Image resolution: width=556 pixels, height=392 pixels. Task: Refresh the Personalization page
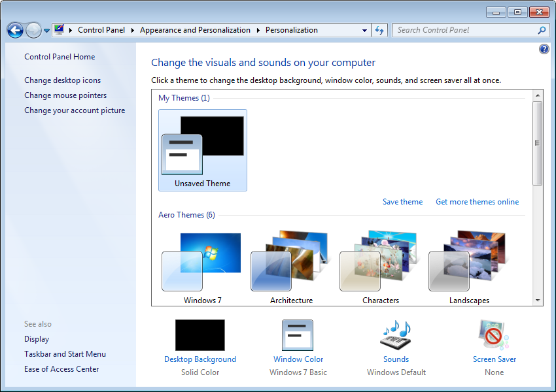(x=379, y=31)
